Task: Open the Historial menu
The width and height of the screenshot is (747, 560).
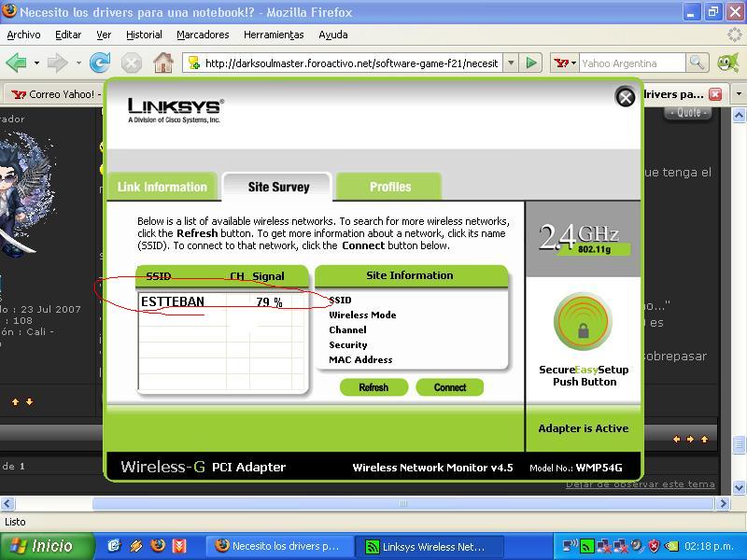Action: point(144,35)
